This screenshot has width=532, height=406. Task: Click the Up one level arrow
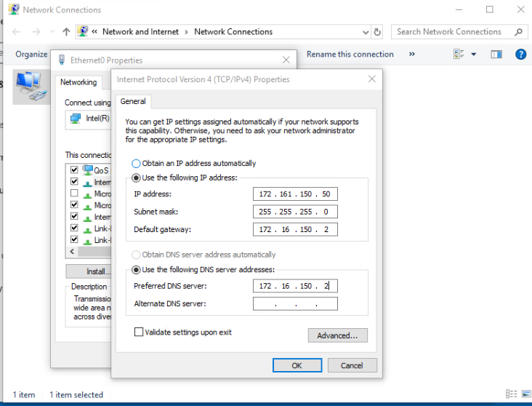66,32
